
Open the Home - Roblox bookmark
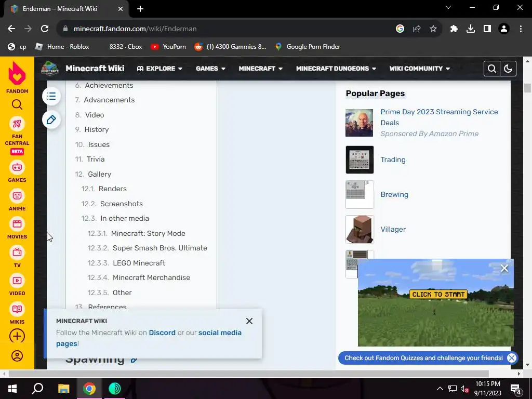click(62, 47)
